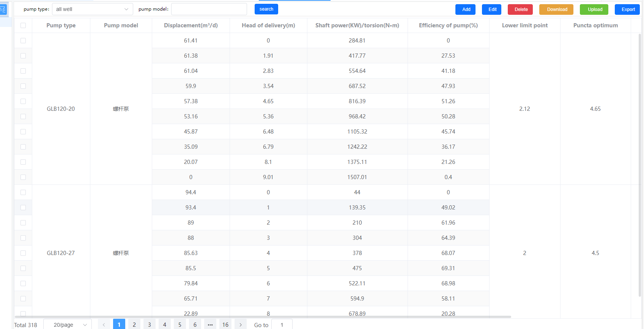
Task: Check the row with displacement 57.38
Action: point(23,101)
